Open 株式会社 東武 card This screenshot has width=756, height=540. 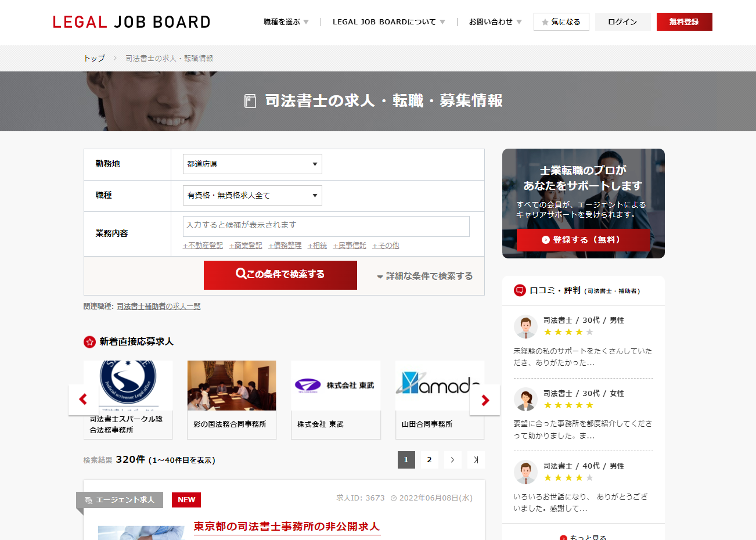336,400
